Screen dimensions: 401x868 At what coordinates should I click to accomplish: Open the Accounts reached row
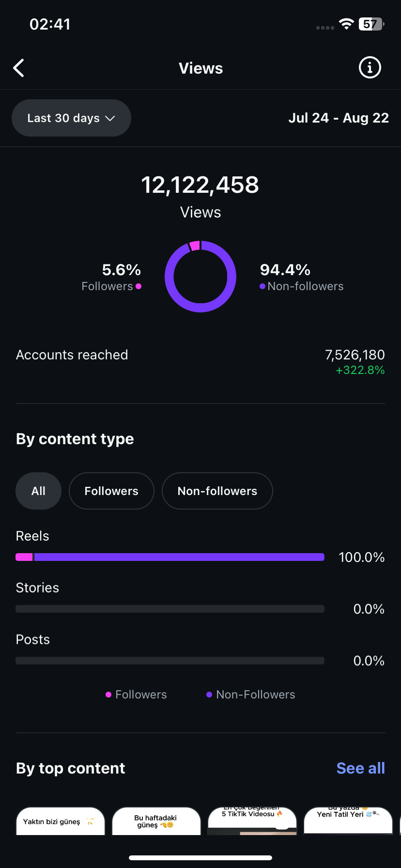pos(200,361)
